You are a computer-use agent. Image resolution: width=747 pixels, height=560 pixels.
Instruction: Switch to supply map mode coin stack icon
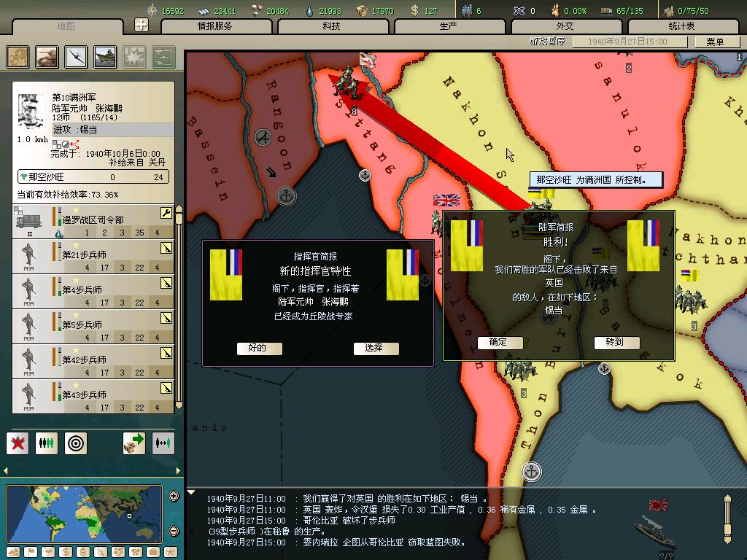click(x=83, y=553)
